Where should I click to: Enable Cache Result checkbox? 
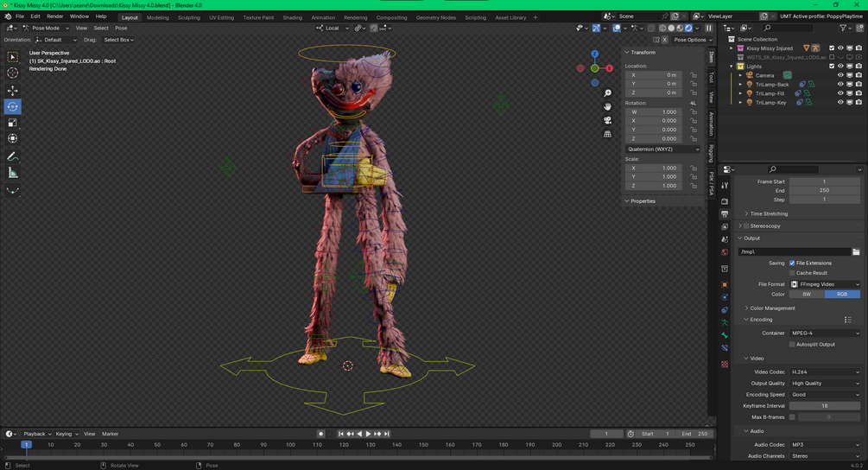tap(792, 273)
